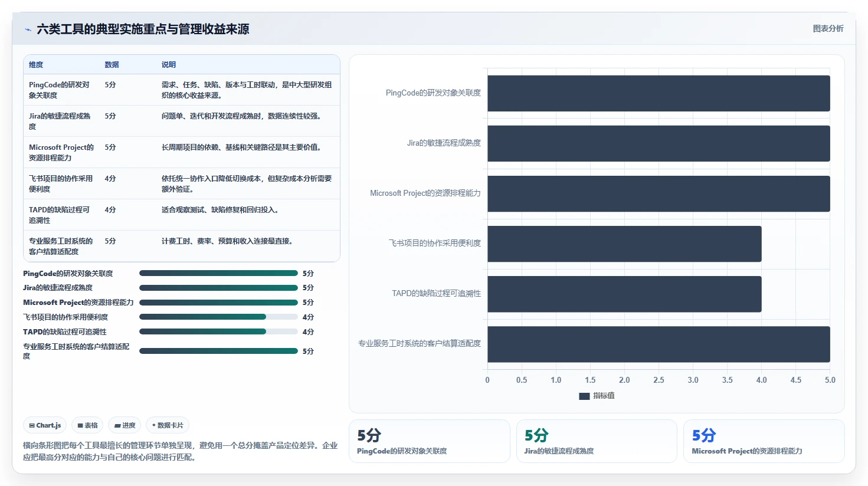Click the PingCode的研发对象关联度 progress bar
Viewport: 868px width, 486px height.
[x=218, y=273]
